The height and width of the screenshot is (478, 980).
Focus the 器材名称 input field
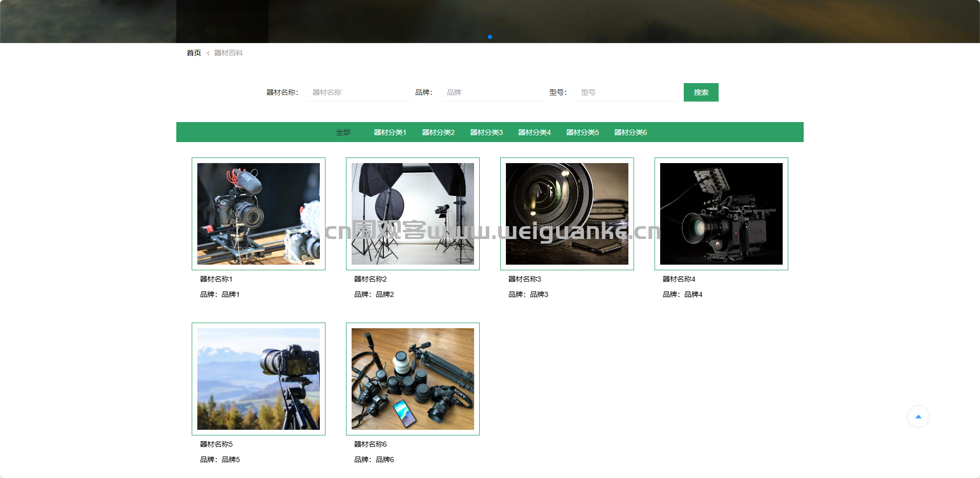[358, 92]
